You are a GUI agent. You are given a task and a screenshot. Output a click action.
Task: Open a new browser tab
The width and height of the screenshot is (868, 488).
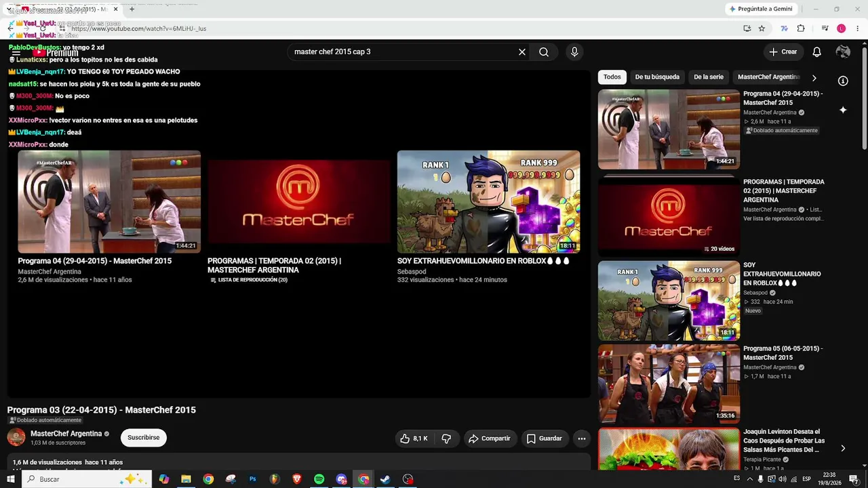point(132,9)
